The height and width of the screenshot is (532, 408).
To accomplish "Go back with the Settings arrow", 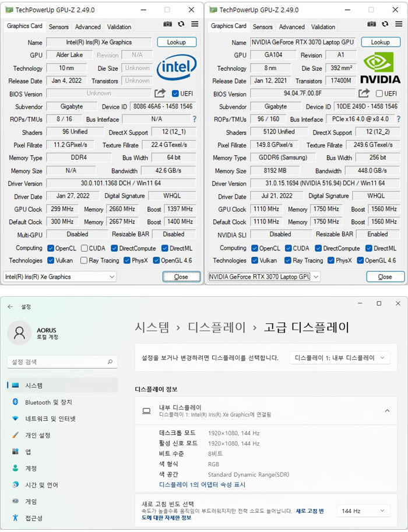I will click(x=10, y=307).
